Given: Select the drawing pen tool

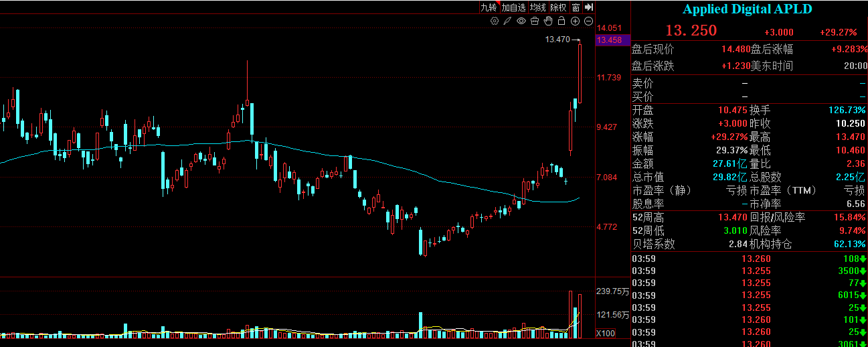Looking at the screenshot, I should click(507, 21).
